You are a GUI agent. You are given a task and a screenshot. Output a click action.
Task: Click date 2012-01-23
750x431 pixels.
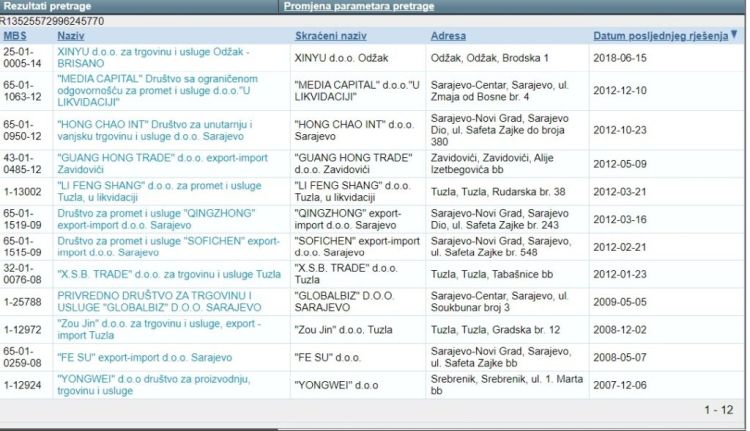coord(620,275)
